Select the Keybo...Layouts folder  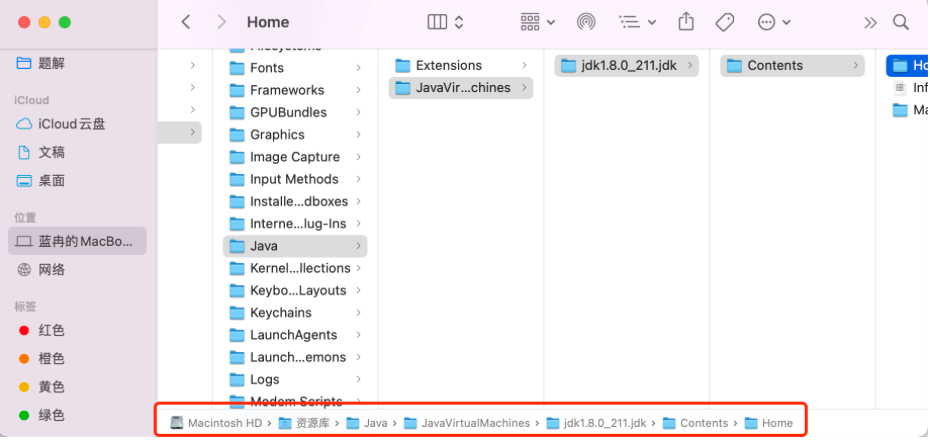pos(295,291)
